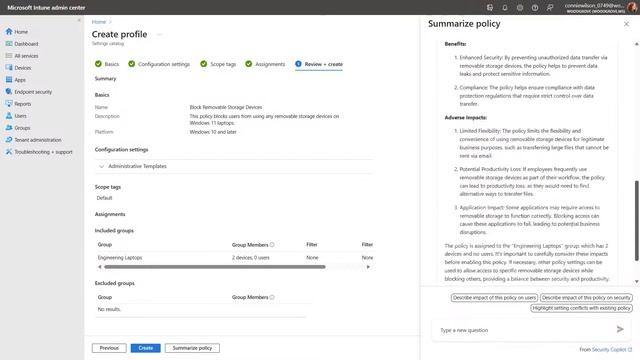Open All services in the sidebar

pos(22,56)
